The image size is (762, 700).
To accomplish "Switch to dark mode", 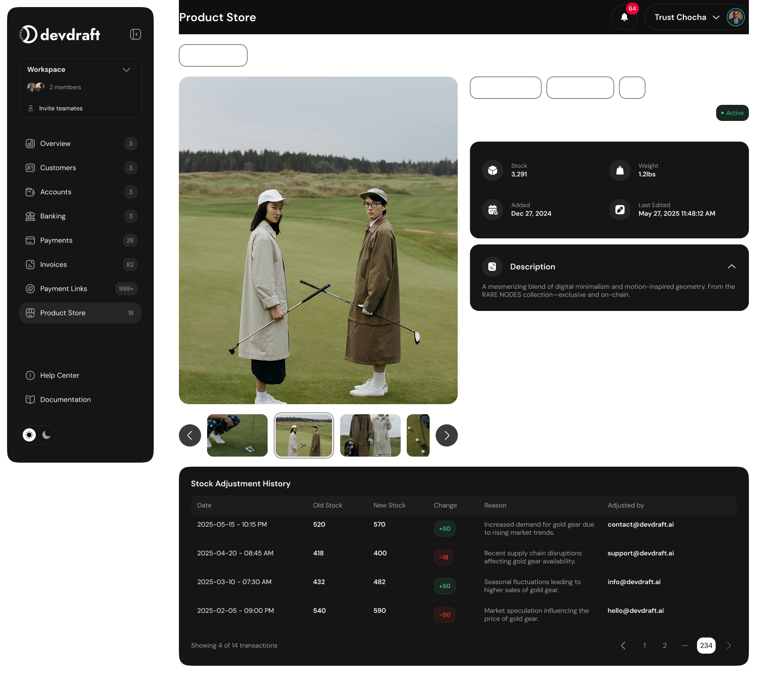I will (46, 434).
